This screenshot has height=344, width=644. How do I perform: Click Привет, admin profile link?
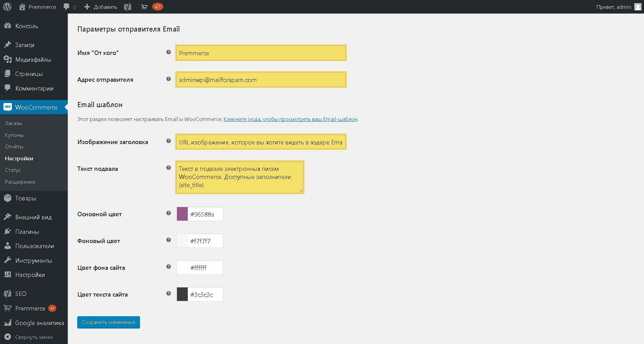point(613,7)
